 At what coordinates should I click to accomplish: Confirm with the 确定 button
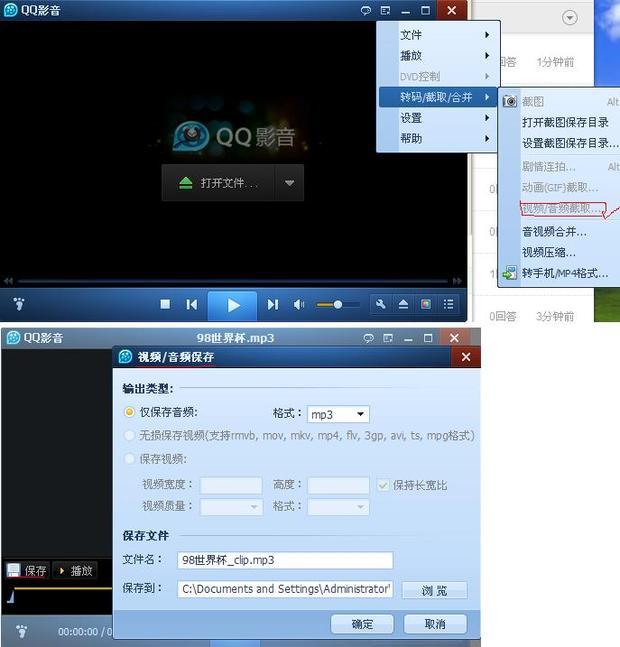pyautogui.click(x=362, y=624)
